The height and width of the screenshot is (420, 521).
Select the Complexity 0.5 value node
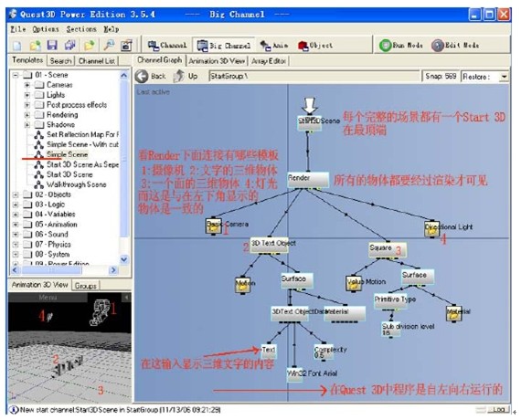[324, 352]
